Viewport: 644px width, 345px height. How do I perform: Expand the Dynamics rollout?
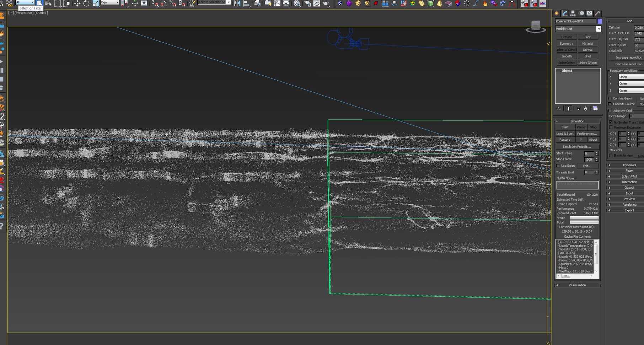point(626,165)
